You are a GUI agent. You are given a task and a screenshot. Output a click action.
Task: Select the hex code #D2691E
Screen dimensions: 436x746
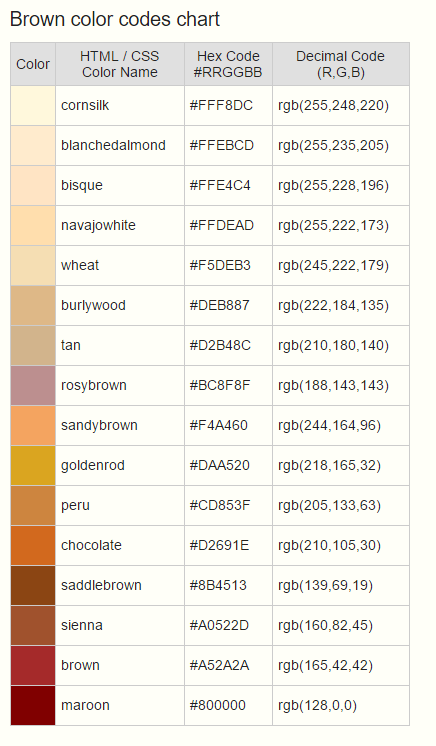click(219, 545)
